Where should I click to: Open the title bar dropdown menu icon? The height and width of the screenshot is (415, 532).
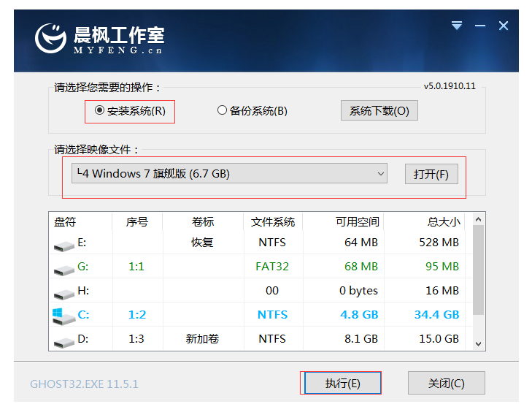457,26
